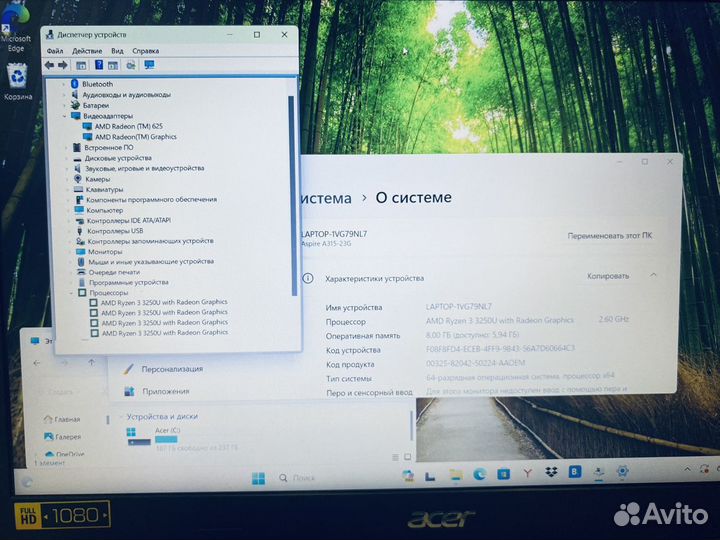Expand the Клавиатуры category

(67, 189)
